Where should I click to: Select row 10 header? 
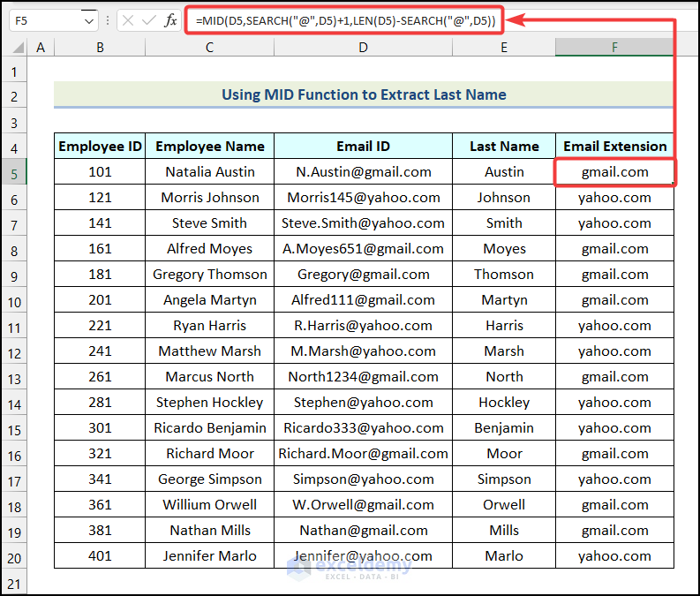coord(14,300)
